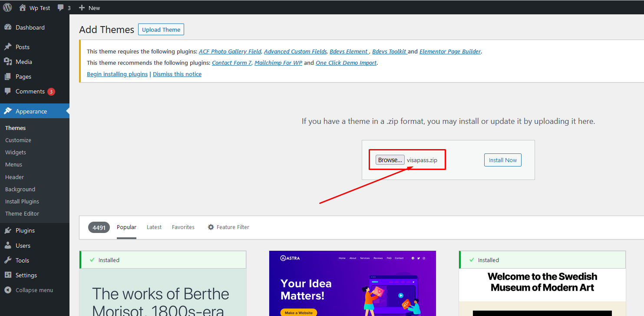
Task: Click the Install Now button
Action: click(503, 160)
